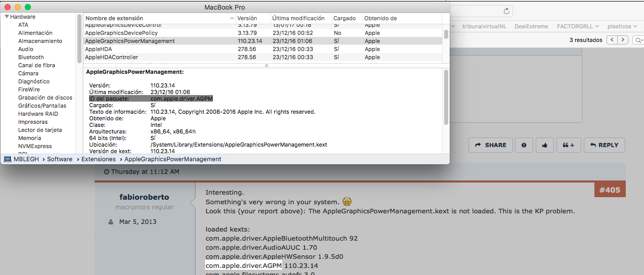
Task: Click com.apple.driver.AGPM value in details pane
Action: click(182, 99)
